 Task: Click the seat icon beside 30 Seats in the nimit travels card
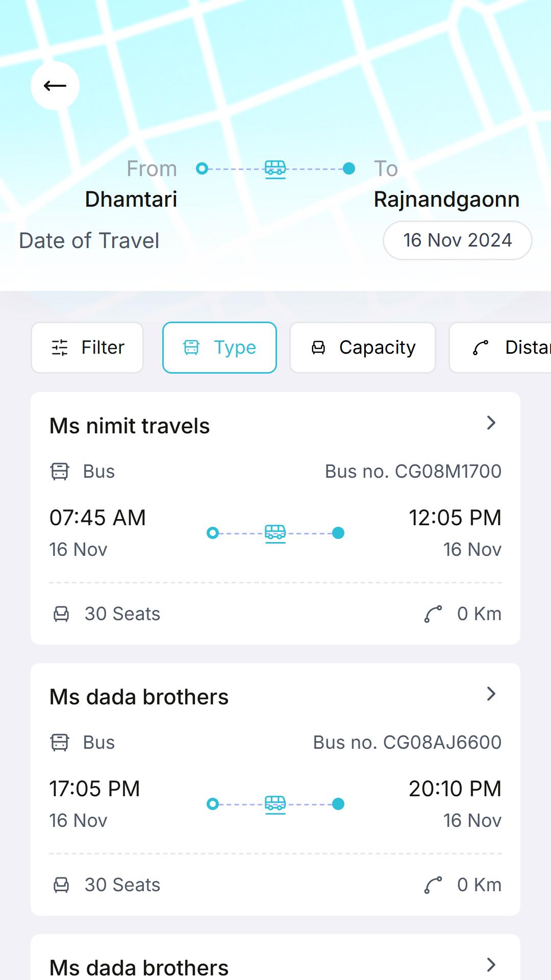click(x=61, y=614)
